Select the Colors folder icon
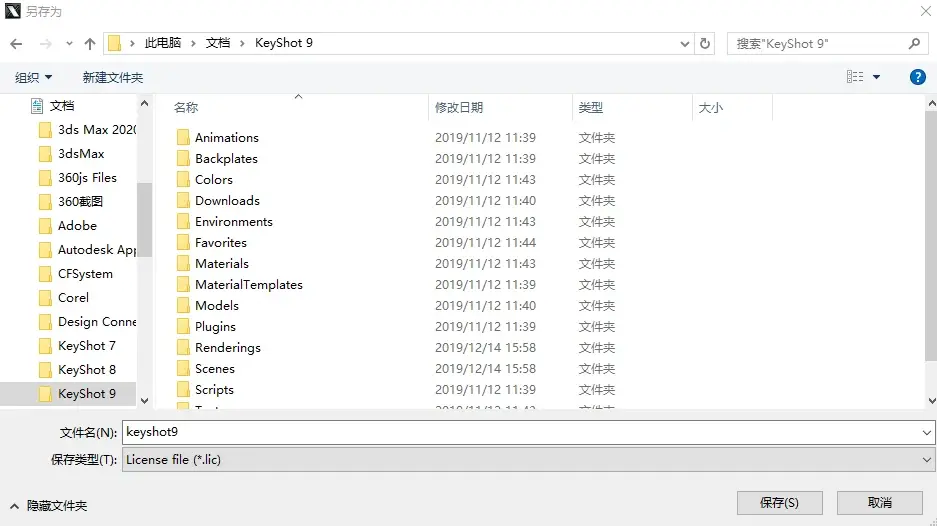This screenshot has height=526, width=937. point(183,179)
